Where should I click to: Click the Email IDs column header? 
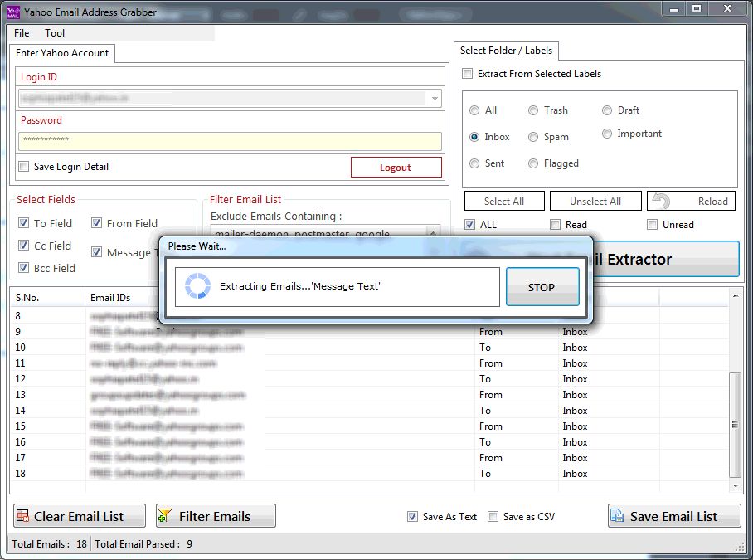(x=123, y=298)
